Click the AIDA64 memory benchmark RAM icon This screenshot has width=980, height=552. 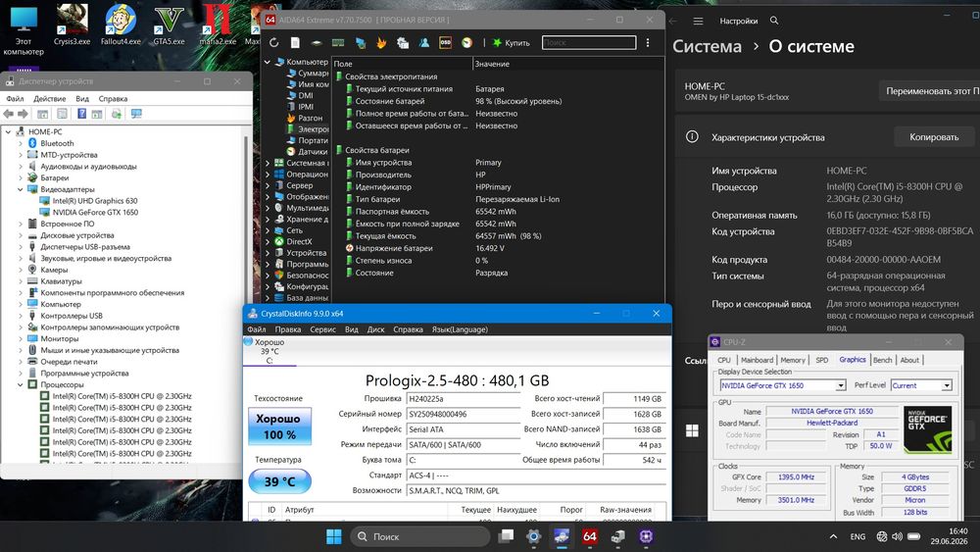tap(338, 42)
